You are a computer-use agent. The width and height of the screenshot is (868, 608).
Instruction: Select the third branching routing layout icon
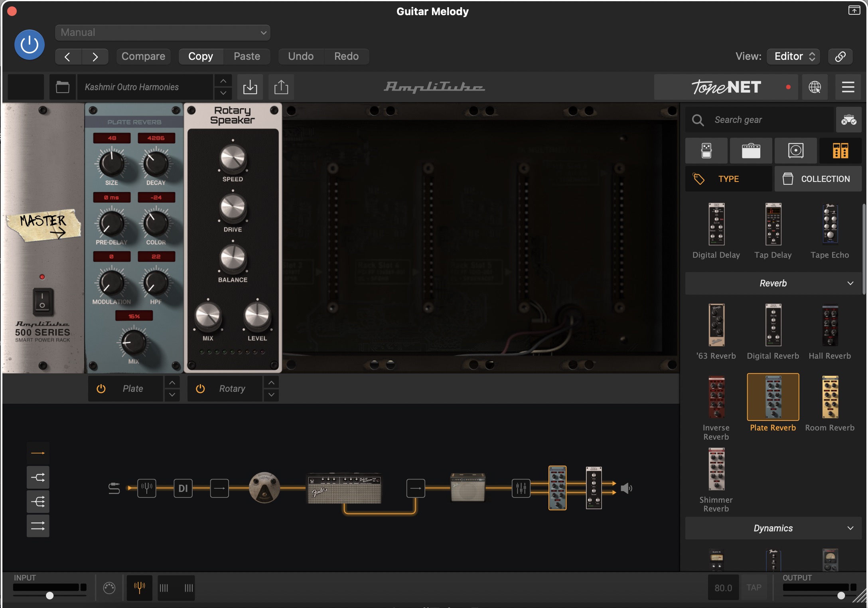[x=38, y=501]
